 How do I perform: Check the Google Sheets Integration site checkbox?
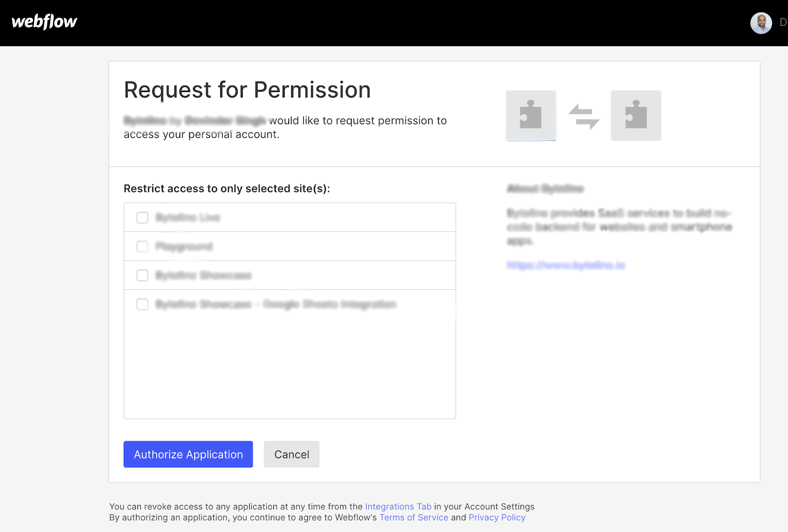pos(142,304)
